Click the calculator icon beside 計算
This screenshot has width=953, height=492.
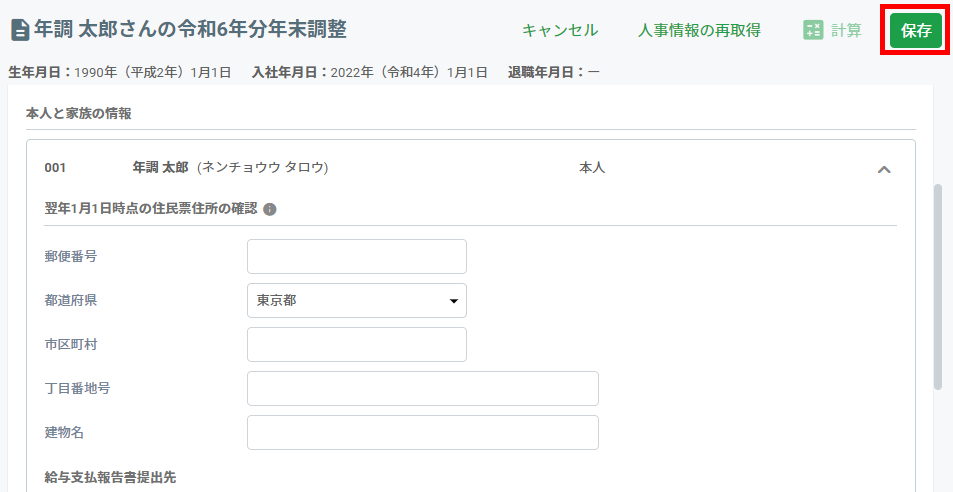[813, 30]
